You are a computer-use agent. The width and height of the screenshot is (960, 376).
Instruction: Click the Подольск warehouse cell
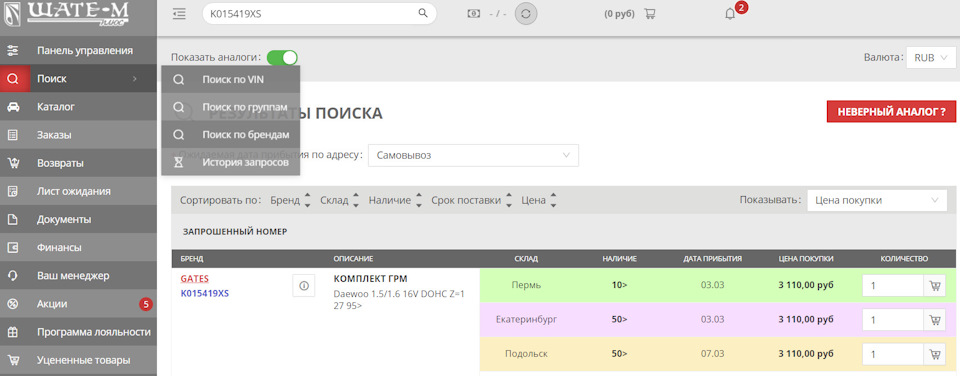(x=527, y=354)
